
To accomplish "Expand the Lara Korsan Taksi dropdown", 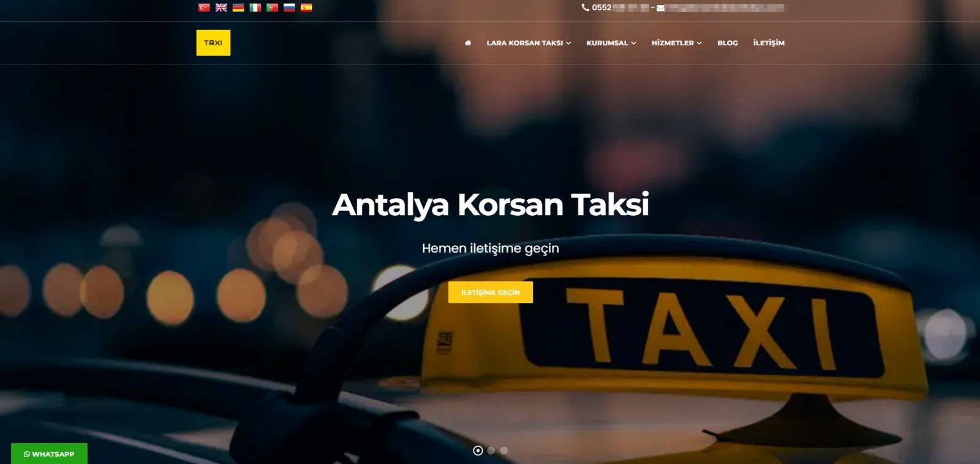I will point(529,43).
